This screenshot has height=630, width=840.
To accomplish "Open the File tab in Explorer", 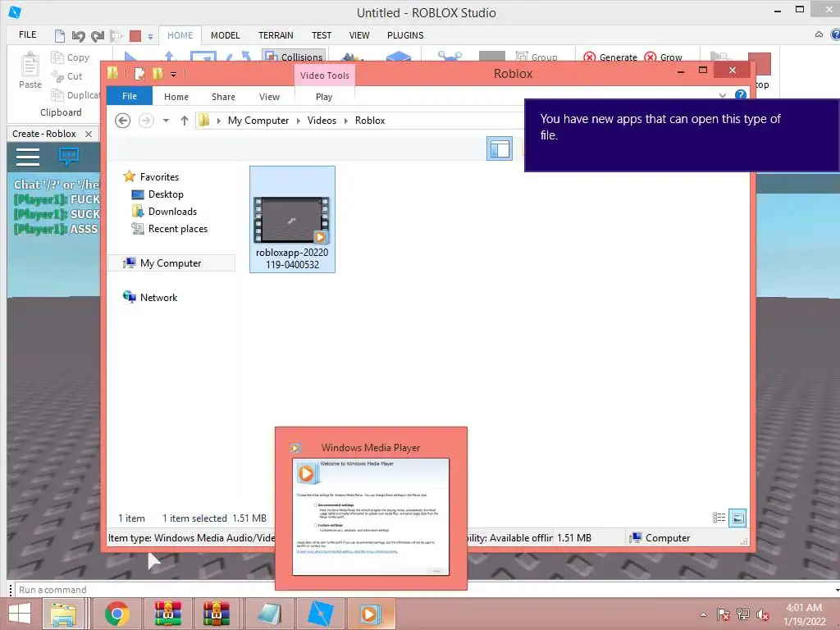I will coord(130,96).
